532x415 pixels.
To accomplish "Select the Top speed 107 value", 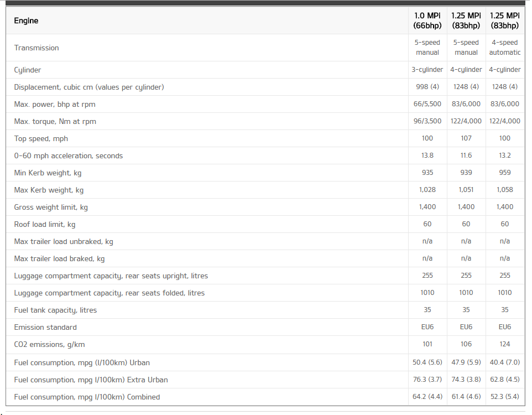I will pos(466,138).
